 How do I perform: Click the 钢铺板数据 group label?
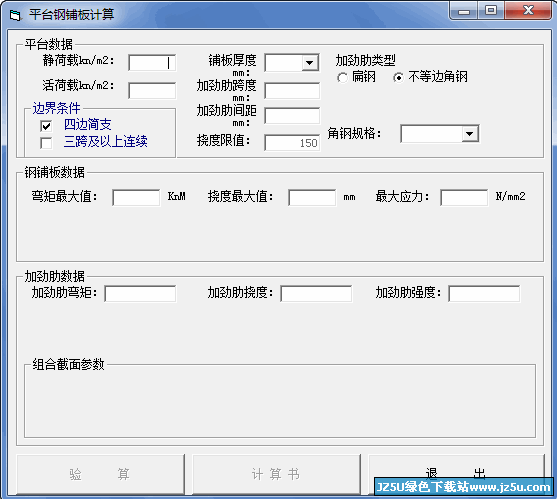(x=55, y=172)
